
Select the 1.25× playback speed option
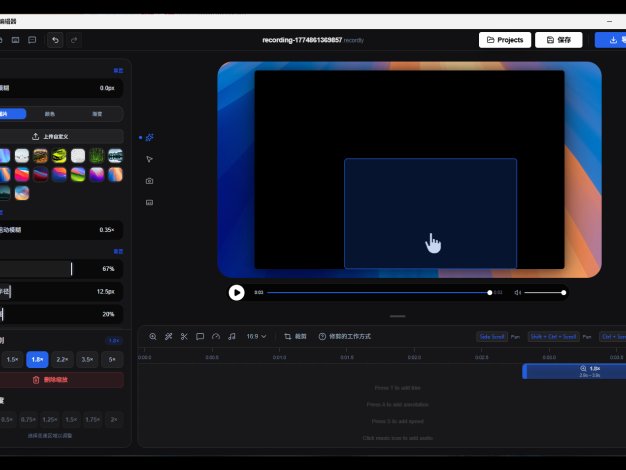point(50,420)
